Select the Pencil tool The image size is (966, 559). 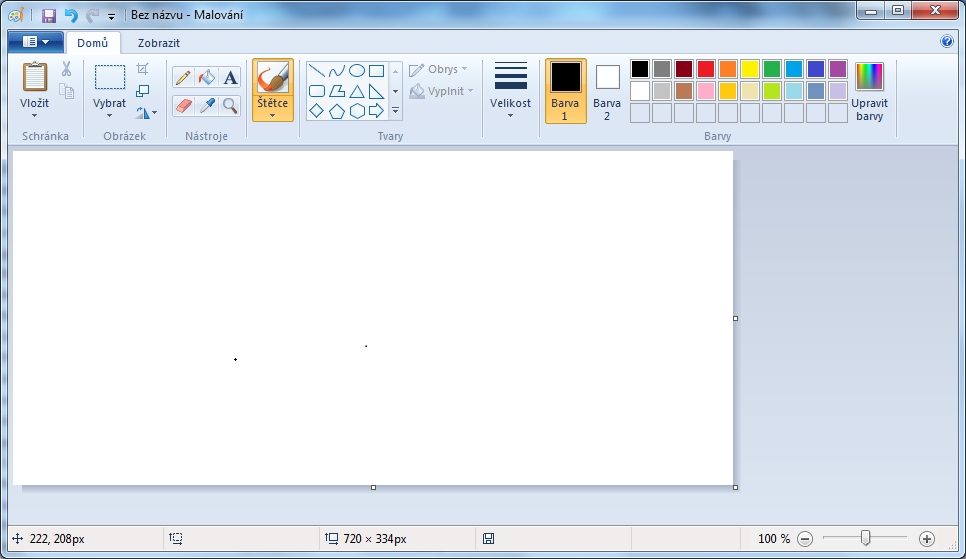click(x=183, y=78)
